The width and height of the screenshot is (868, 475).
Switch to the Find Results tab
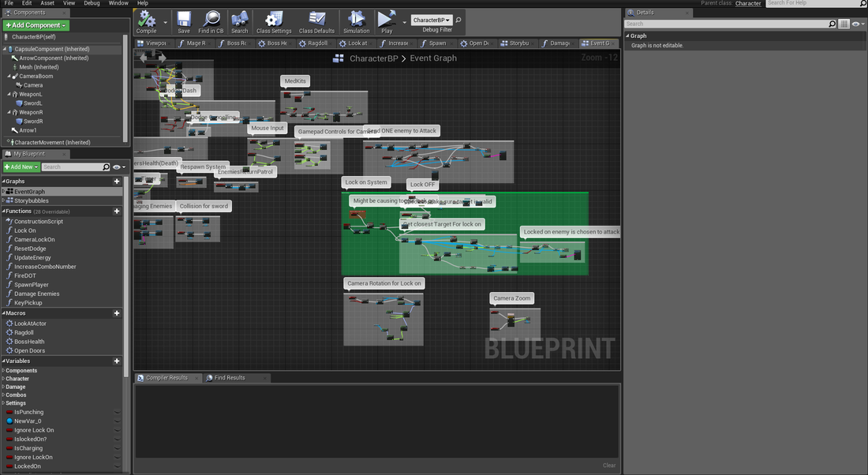230,378
